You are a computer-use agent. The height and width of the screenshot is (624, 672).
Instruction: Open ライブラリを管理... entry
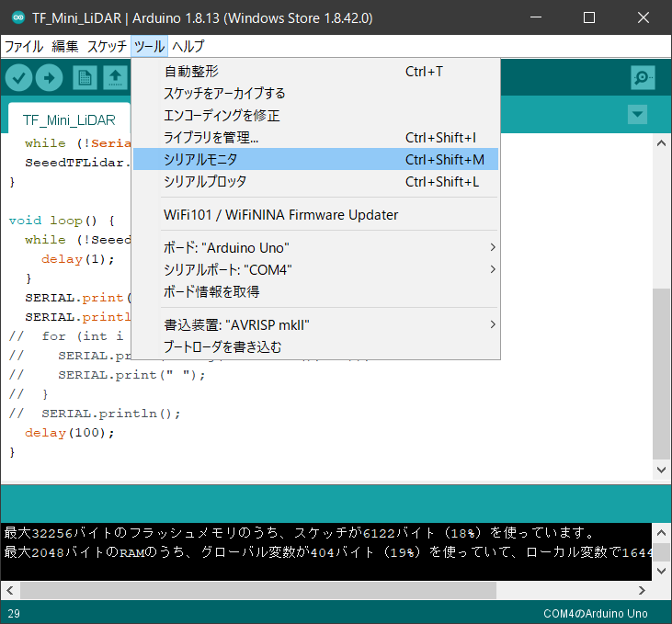[x=317, y=138]
